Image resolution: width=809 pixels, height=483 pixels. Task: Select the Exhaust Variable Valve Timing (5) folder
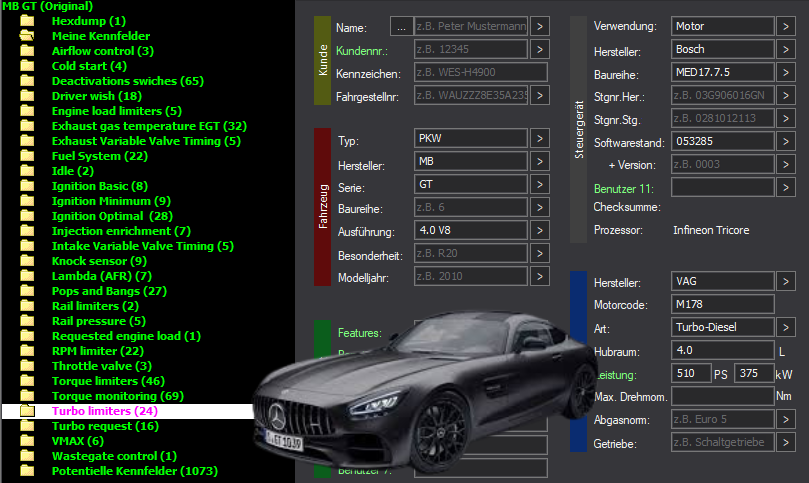pyautogui.click(x=146, y=141)
